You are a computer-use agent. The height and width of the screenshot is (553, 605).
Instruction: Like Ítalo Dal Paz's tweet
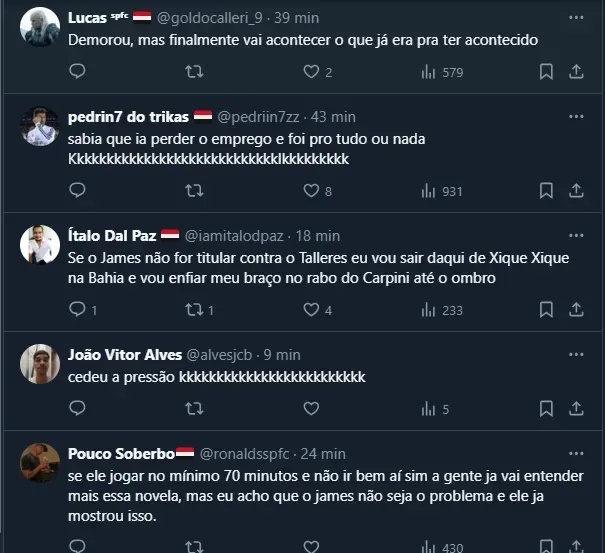pos(311,310)
